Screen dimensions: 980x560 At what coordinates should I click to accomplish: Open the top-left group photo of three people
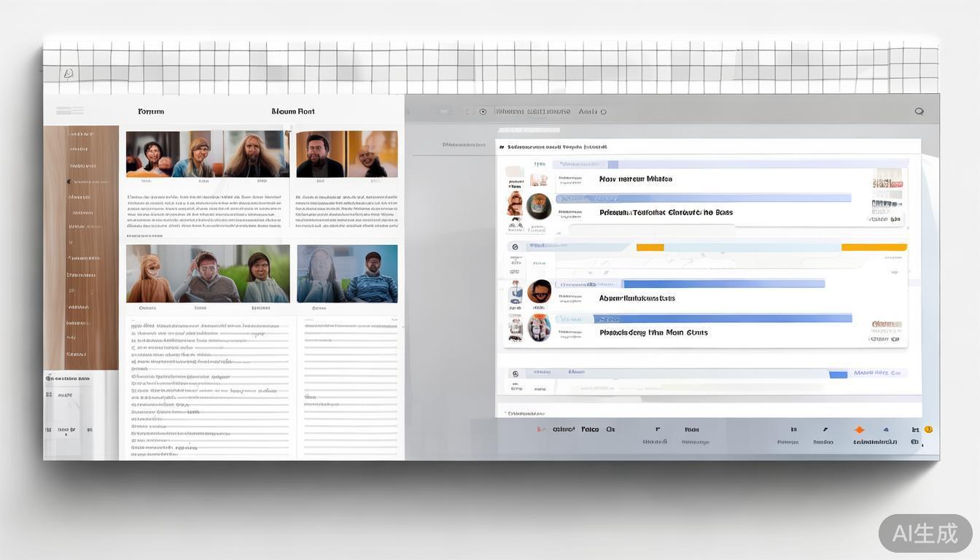tap(207, 154)
